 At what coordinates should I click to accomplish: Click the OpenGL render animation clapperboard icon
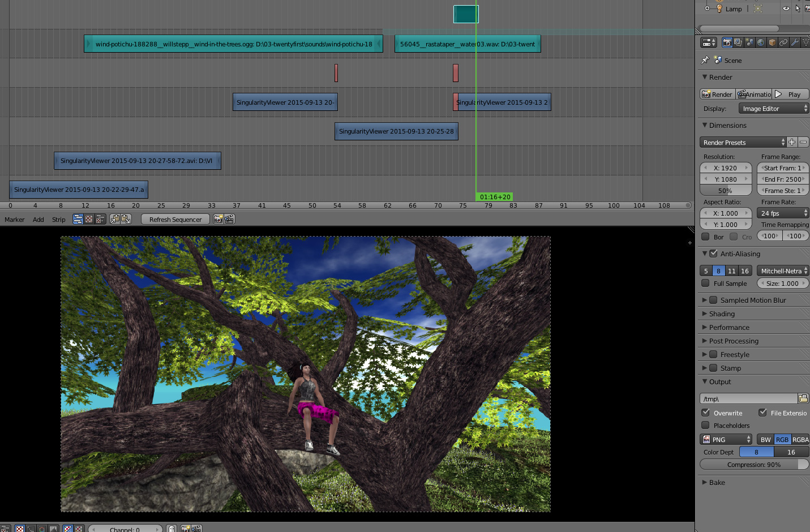(229, 219)
